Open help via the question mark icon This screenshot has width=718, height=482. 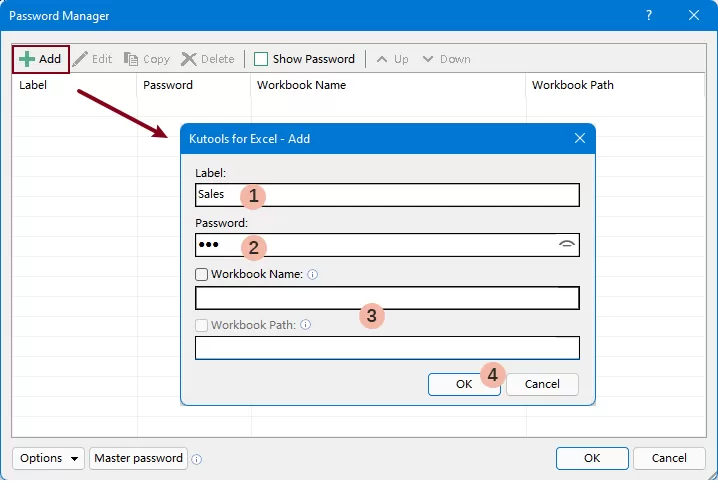tap(649, 15)
